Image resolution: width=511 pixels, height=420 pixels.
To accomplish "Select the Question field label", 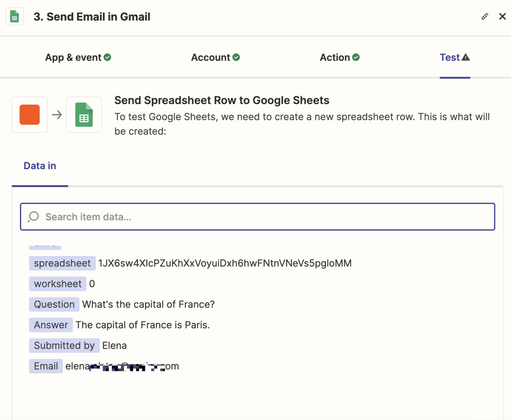I will [54, 304].
